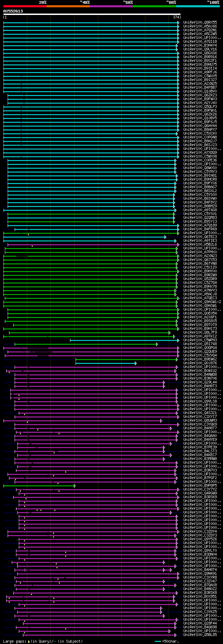Select hit label UniRef100_B0X951
The height and width of the screenshot is (644, 223).
[200, 597]
